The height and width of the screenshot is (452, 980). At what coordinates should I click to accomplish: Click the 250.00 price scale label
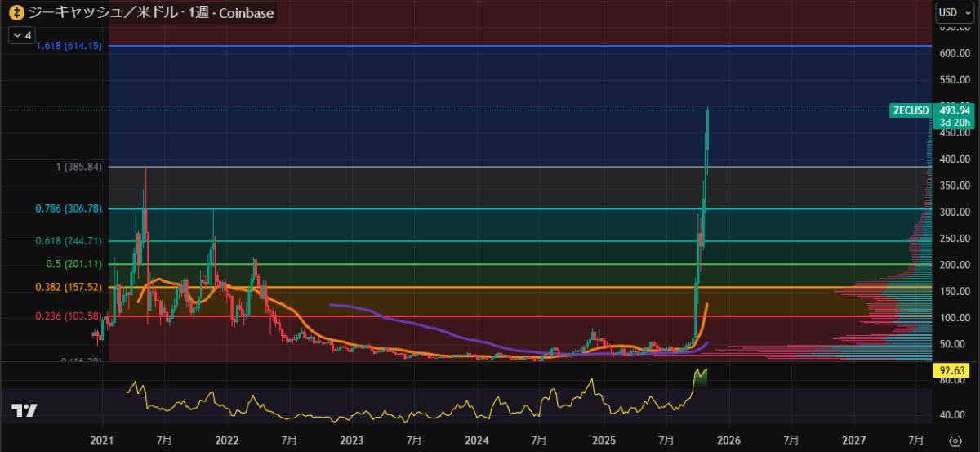point(954,239)
